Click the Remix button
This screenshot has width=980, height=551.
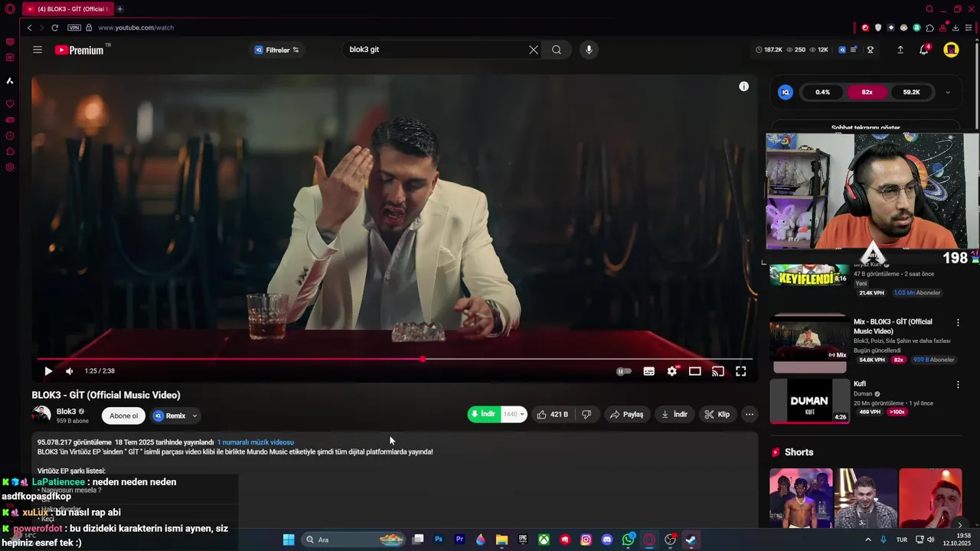169,416
